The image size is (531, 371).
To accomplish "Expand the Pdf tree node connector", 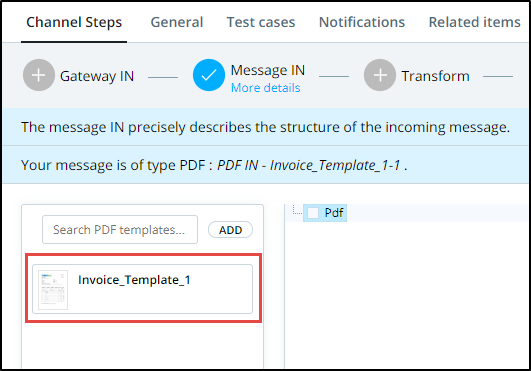I will pos(297,211).
